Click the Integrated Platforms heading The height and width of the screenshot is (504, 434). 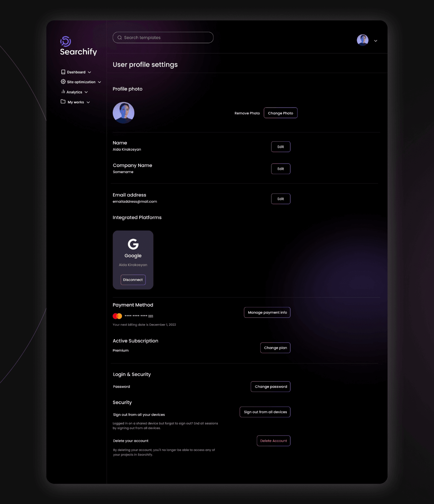[x=137, y=217]
